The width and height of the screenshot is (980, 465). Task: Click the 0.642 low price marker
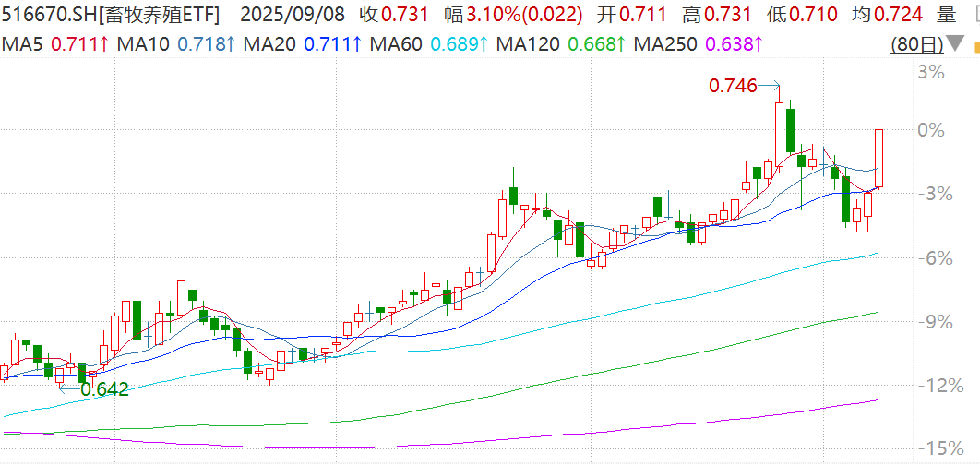(104, 389)
